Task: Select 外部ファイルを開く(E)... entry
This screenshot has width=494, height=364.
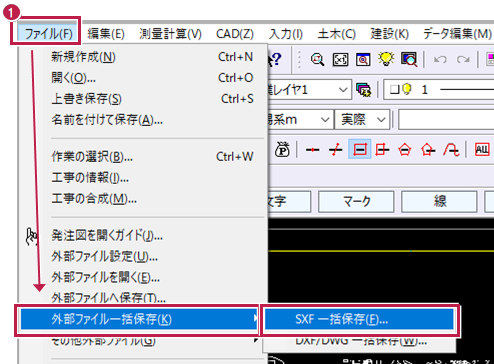Action: point(152,277)
